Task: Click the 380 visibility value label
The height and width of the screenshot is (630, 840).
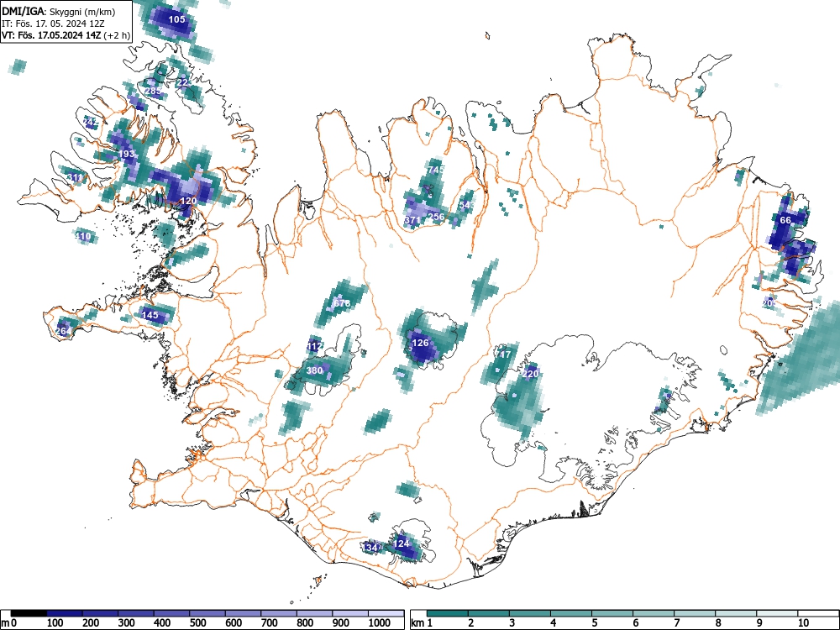Action: click(x=314, y=370)
